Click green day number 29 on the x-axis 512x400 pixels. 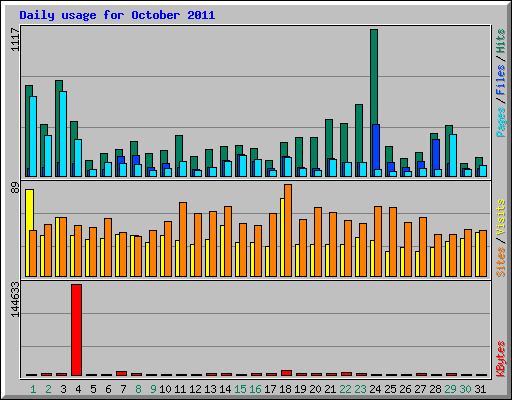(x=450, y=389)
